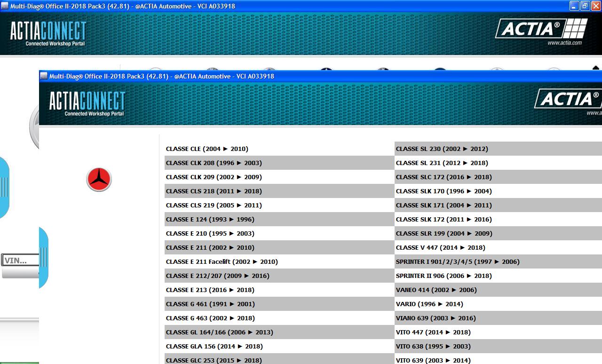
Task: Choose CLASSE E 124 (1993 ► 1996)
Action: 279,219
